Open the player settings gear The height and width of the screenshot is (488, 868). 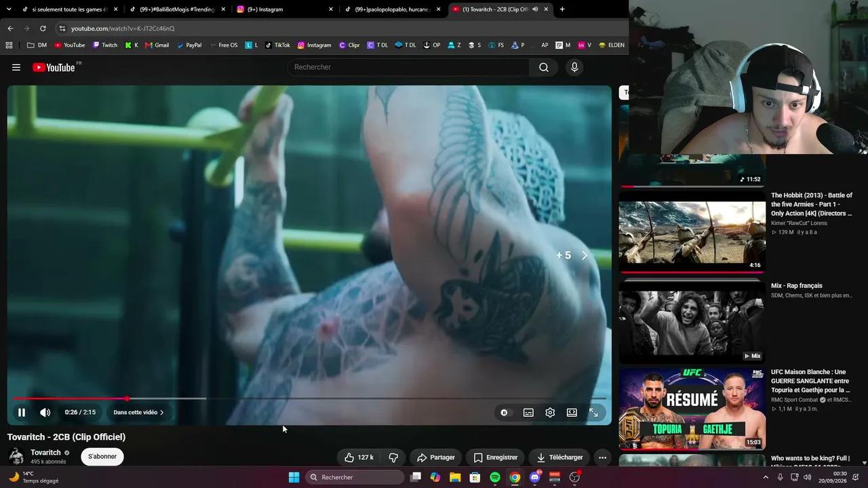coord(550,412)
